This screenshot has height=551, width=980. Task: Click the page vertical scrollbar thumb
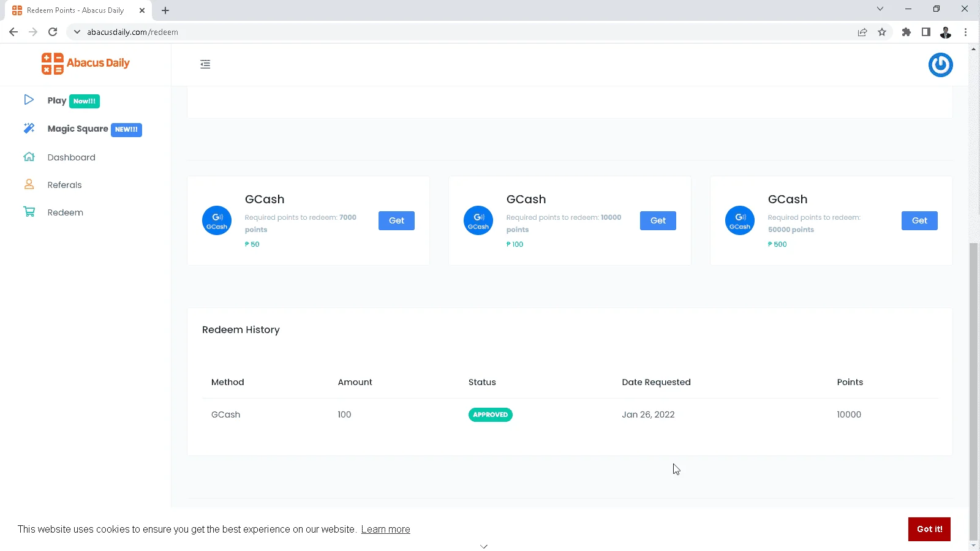click(x=974, y=391)
